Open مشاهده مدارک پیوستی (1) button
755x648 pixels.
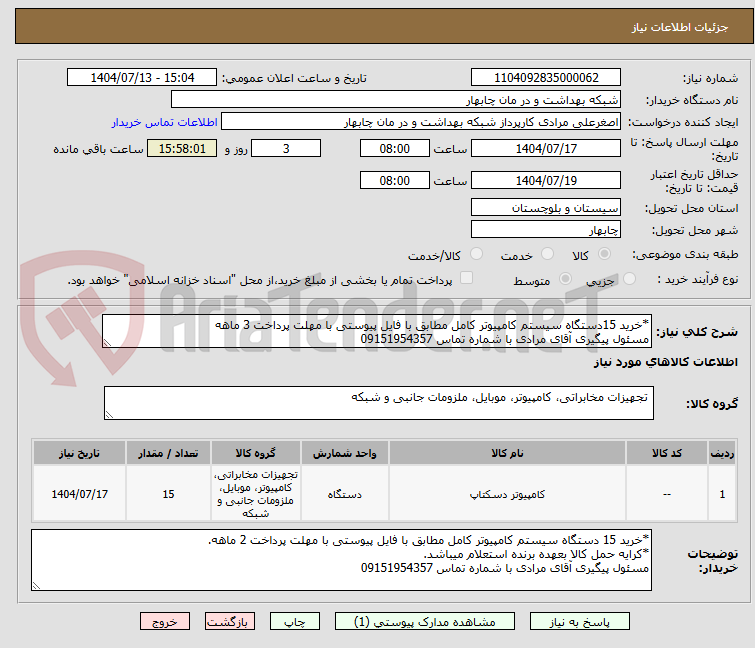[425, 622]
